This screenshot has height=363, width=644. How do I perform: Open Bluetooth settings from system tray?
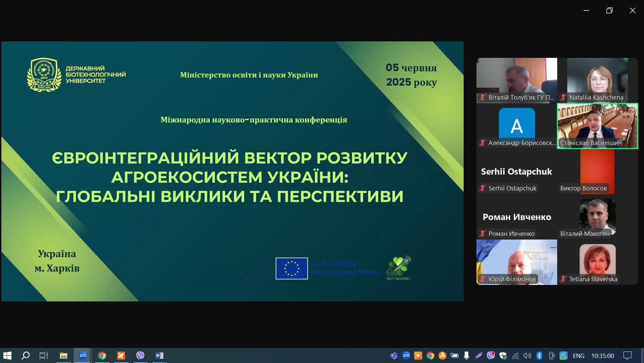[539, 356]
